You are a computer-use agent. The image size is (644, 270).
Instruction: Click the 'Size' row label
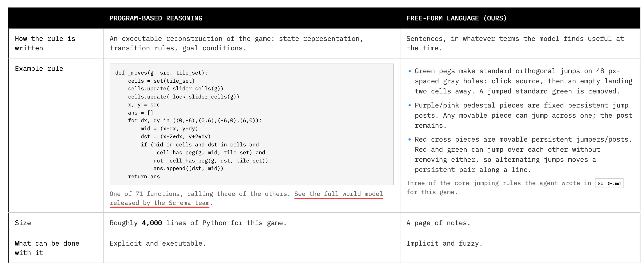click(x=23, y=223)
